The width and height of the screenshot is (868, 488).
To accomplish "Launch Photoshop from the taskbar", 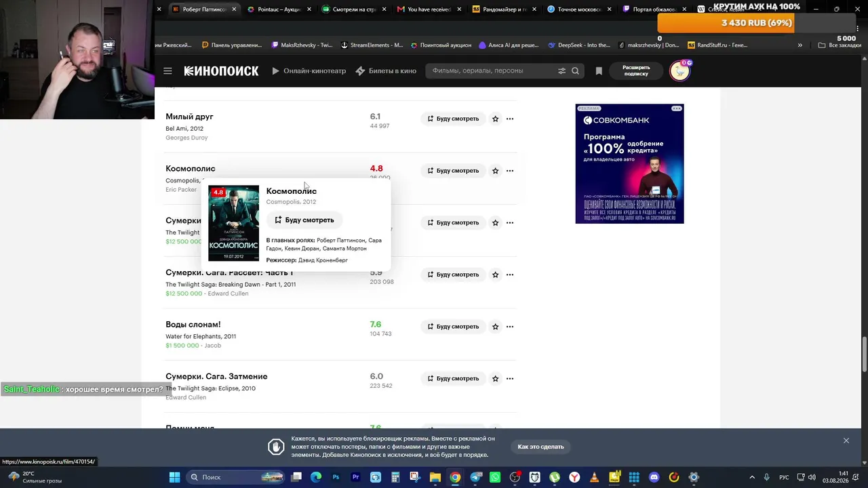I will (x=336, y=477).
